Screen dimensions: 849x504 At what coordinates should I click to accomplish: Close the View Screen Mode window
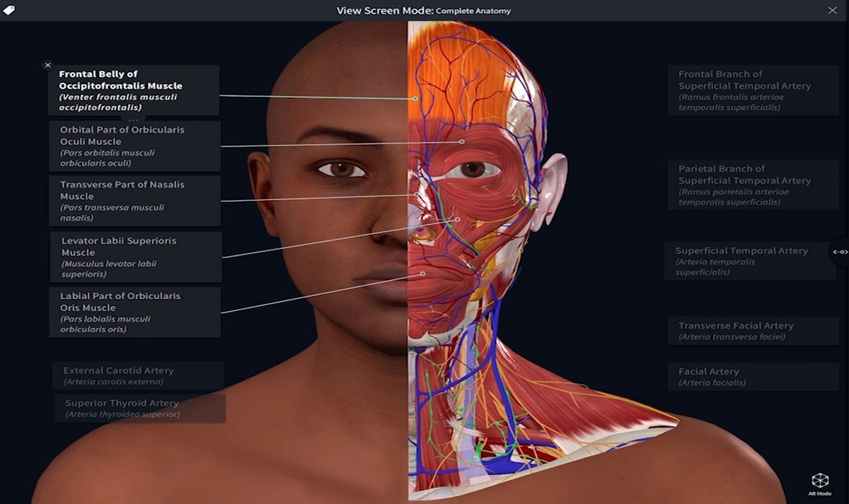coord(832,11)
